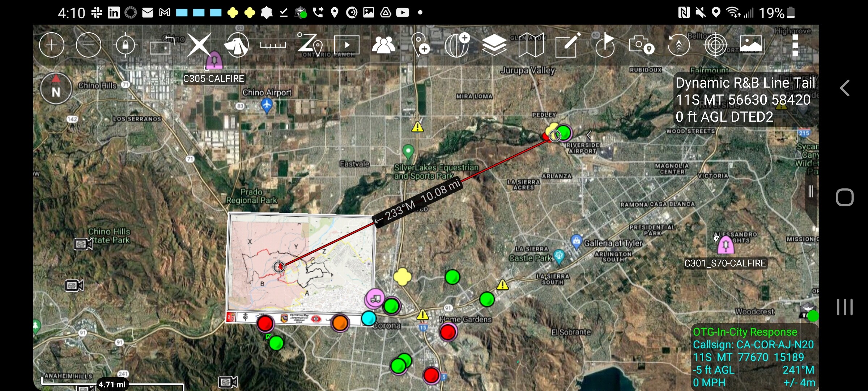The image size is (868, 391).
Task: Toggle screen orientation rotate icon
Action: pyautogui.click(x=161, y=46)
